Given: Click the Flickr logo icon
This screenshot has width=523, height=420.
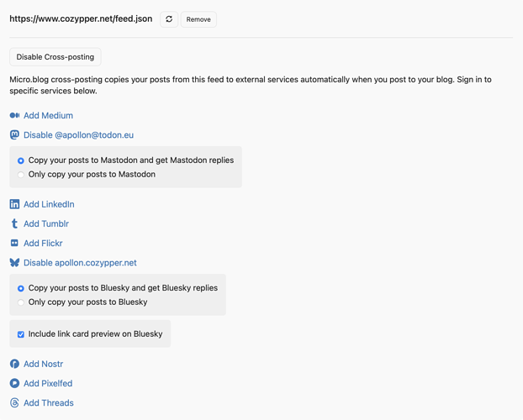Looking at the screenshot, I should point(14,243).
